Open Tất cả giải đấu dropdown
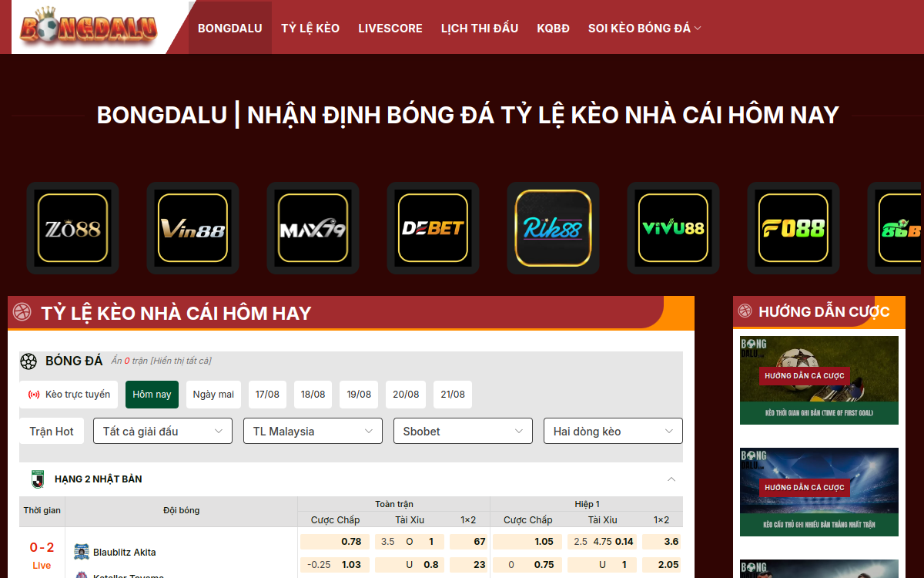The height and width of the screenshot is (578, 924). click(x=162, y=432)
